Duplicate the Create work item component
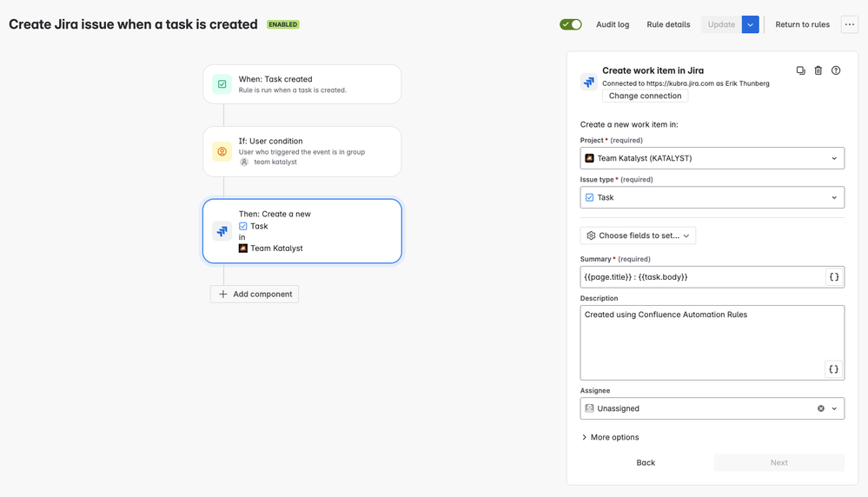Screen dimensions: 868x497 pyautogui.click(x=800, y=70)
